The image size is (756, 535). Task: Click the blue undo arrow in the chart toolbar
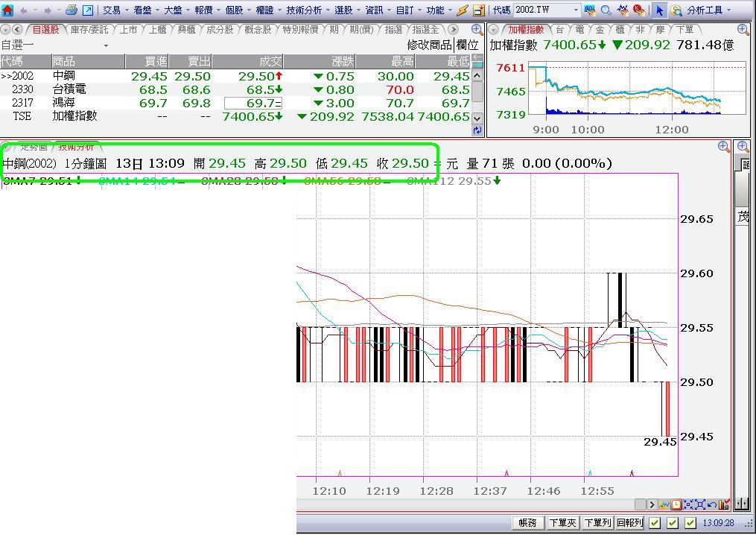tap(711, 504)
